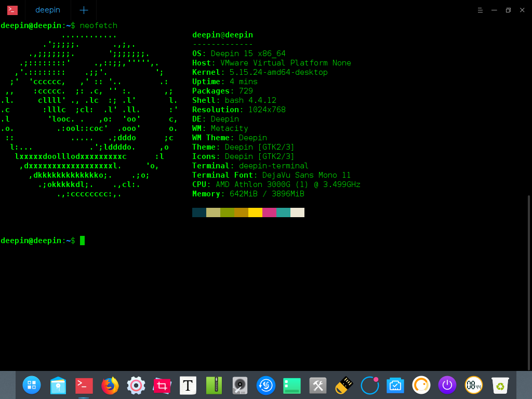532x399 pixels.
Task: Restore down the terminal window
Action: (x=508, y=10)
